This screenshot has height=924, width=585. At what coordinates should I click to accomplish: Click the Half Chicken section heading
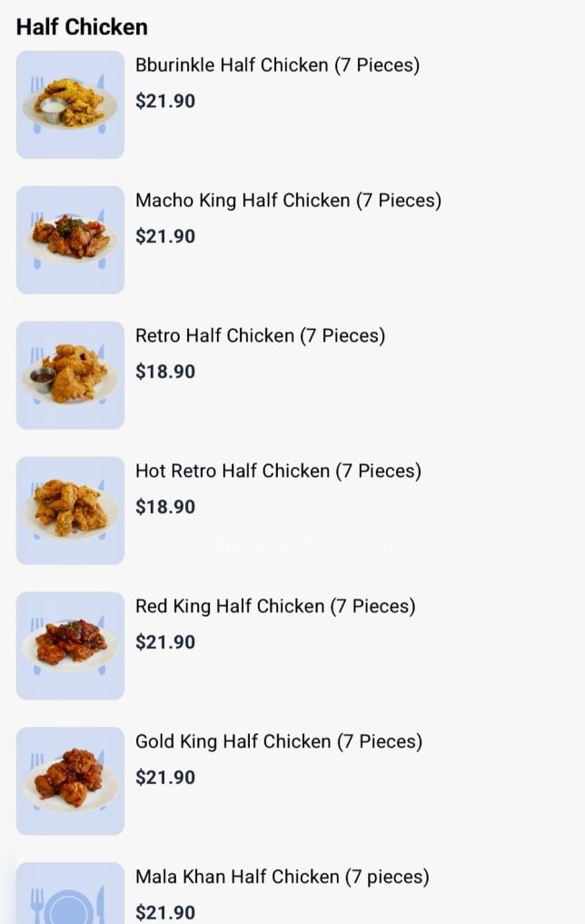pos(82,27)
